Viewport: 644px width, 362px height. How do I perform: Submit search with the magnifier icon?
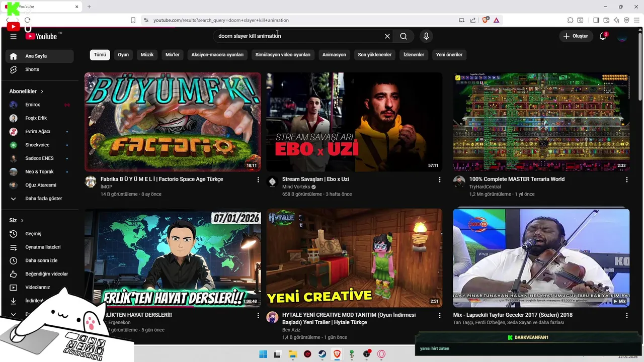(404, 36)
